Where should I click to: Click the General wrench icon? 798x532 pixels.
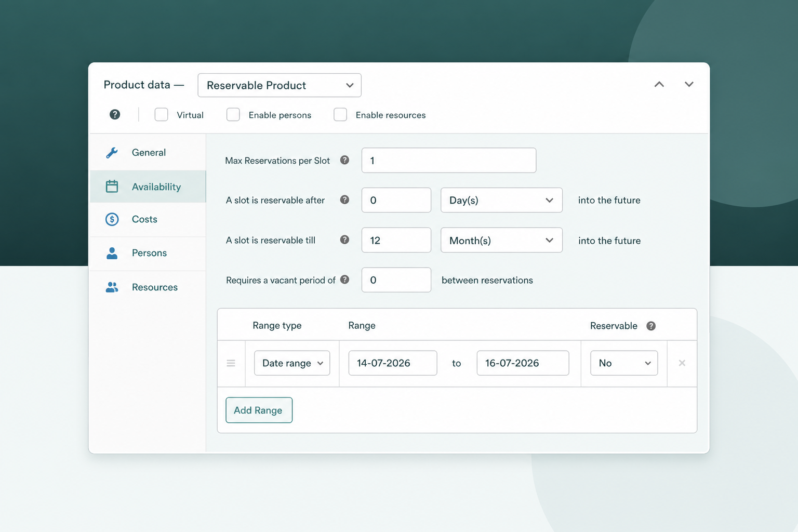click(x=112, y=153)
